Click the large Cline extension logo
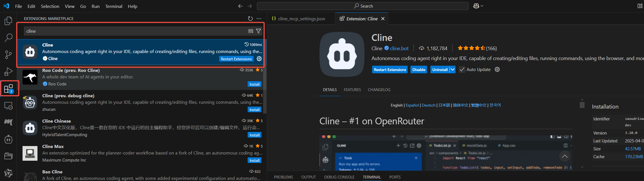 click(x=342, y=54)
